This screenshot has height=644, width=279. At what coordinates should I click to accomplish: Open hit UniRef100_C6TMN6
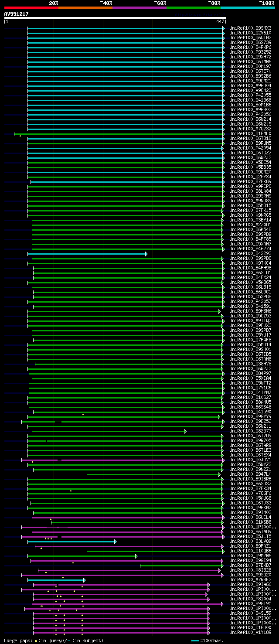pyautogui.click(x=250, y=61)
